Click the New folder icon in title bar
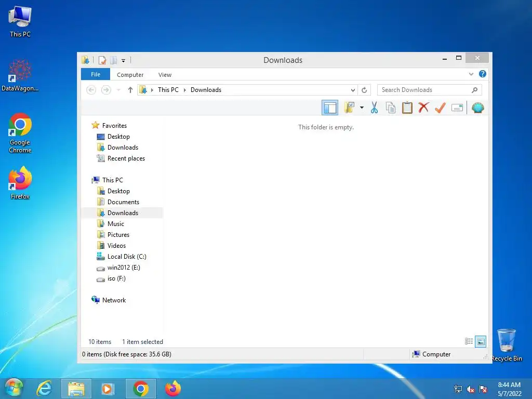The width and height of the screenshot is (532, 399). click(x=114, y=60)
